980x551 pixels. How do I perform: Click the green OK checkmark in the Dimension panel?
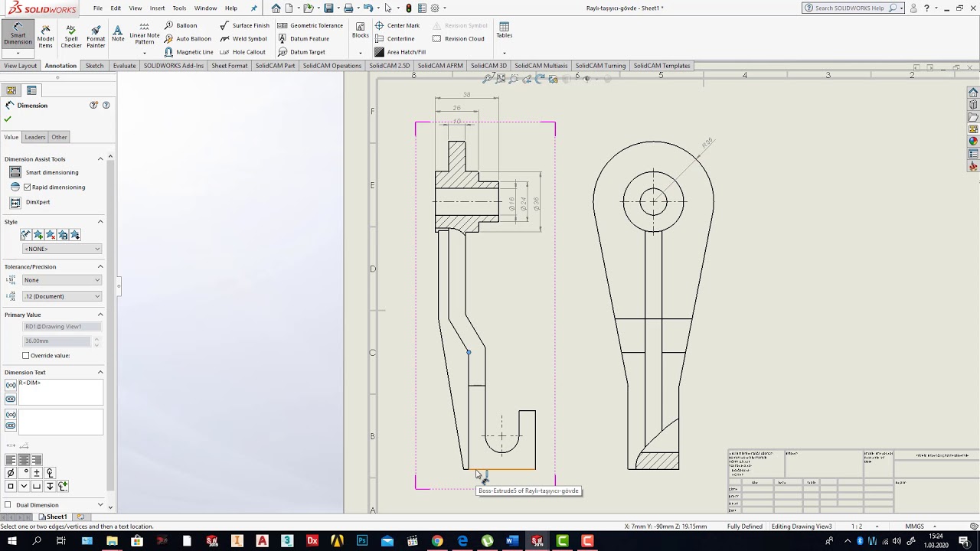[x=8, y=119]
